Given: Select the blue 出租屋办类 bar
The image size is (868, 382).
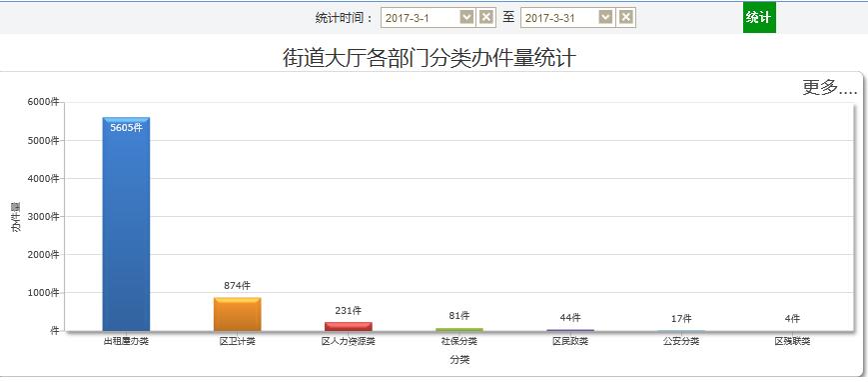Looking at the screenshot, I should (x=126, y=224).
